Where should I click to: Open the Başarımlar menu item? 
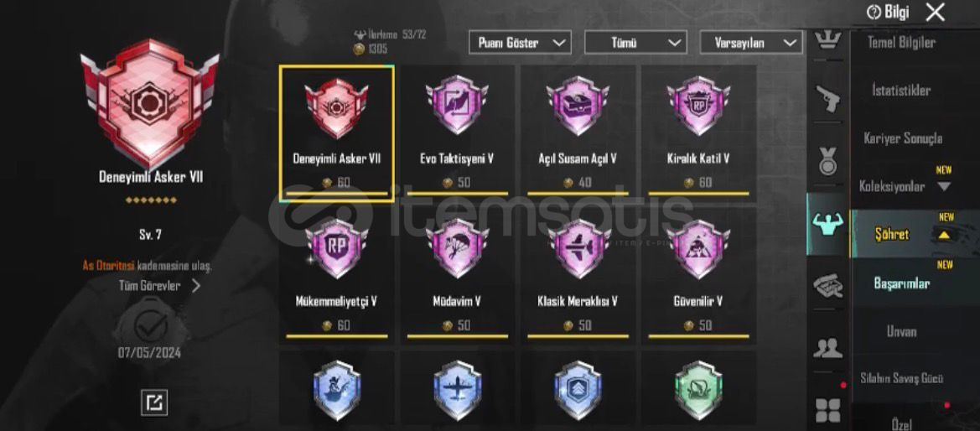pyautogui.click(x=901, y=283)
